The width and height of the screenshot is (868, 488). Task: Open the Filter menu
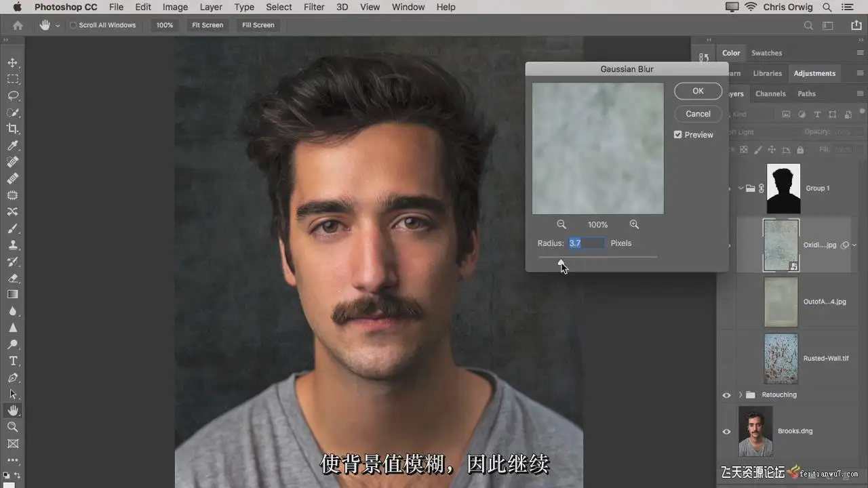(x=313, y=7)
